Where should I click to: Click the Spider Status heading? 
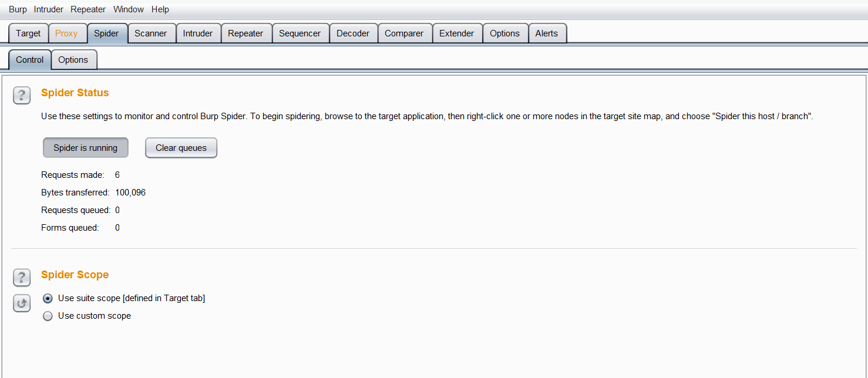click(75, 93)
